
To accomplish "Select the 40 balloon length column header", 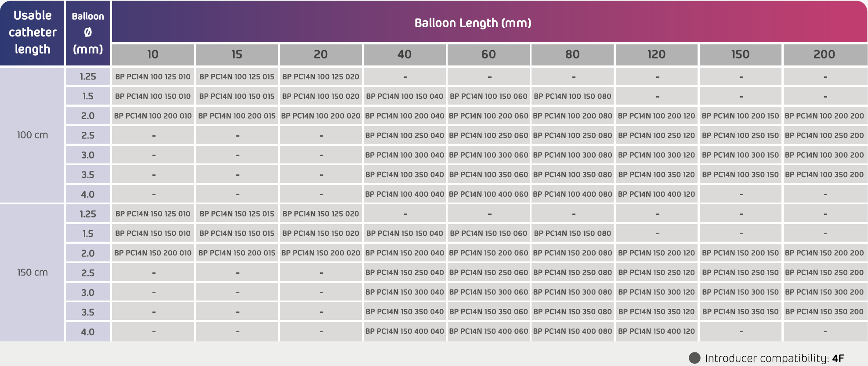I will coord(404,54).
